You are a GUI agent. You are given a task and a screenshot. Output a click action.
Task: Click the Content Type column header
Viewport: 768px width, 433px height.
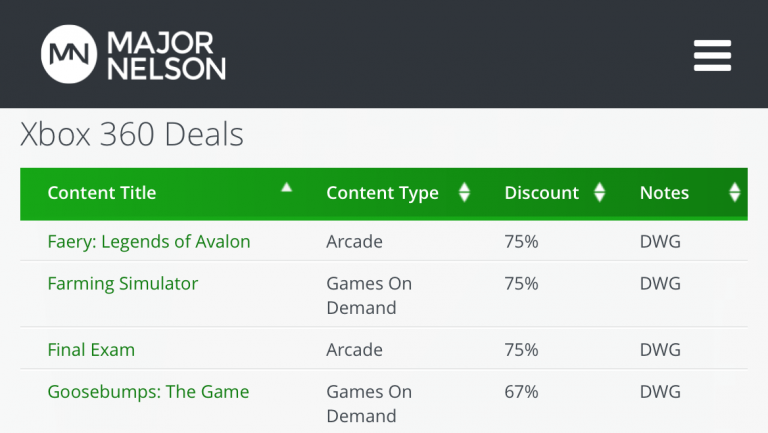(x=382, y=193)
